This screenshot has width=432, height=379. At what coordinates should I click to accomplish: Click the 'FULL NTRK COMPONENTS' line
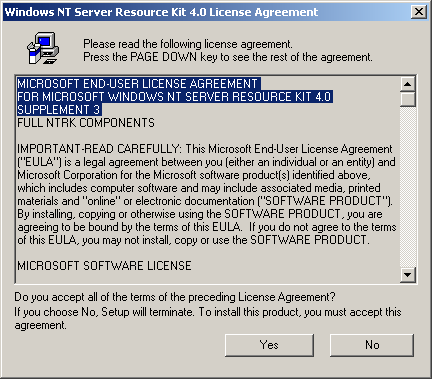tap(86, 123)
